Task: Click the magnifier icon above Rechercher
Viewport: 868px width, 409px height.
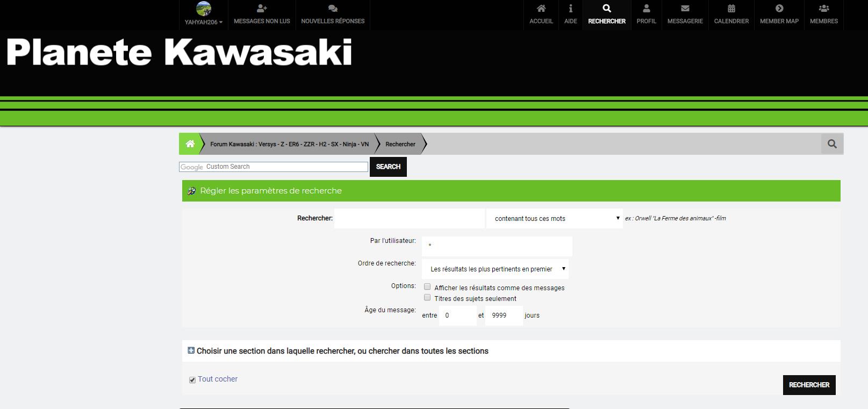Action: pyautogui.click(x=607, y=8)
